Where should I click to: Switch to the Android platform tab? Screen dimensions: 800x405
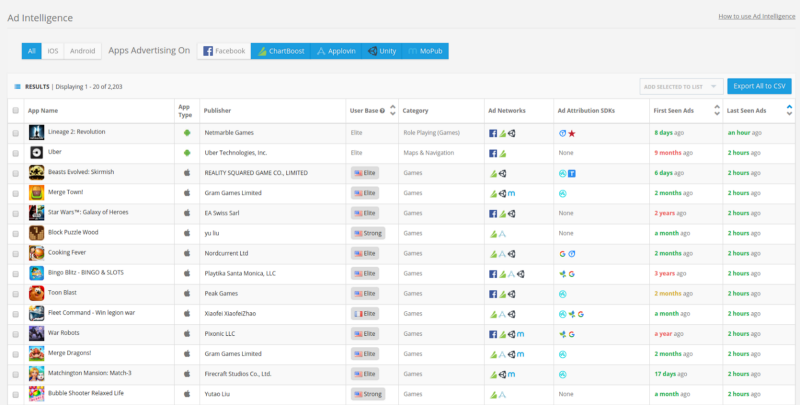pyautogui.click(x=83, y=51)
